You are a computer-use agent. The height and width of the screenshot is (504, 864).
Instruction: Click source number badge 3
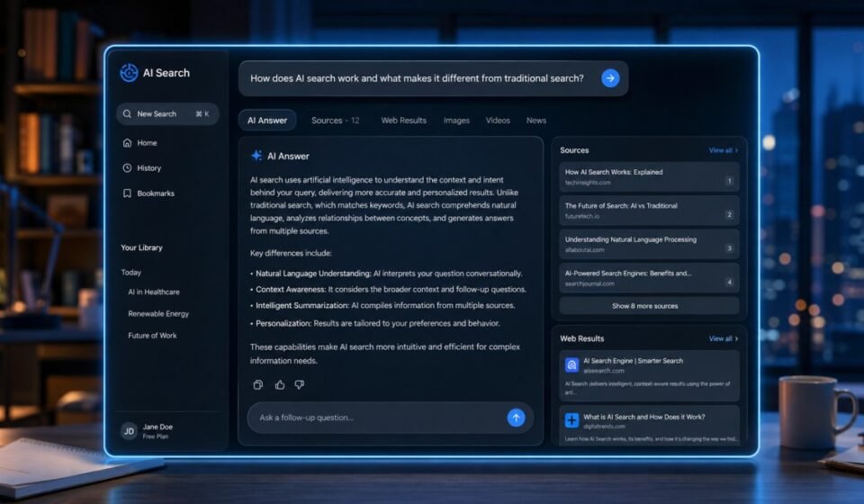(729, 248)
